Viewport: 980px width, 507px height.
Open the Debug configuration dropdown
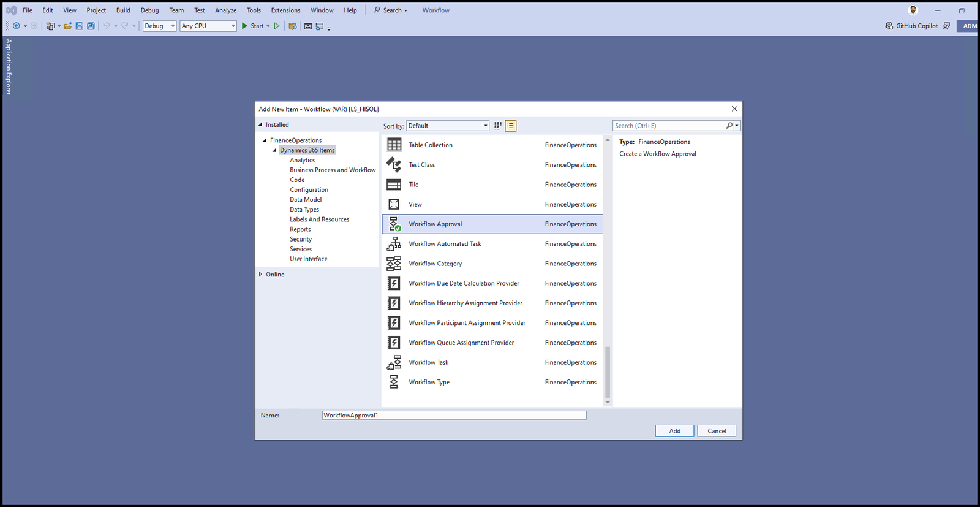coord(160,26)
